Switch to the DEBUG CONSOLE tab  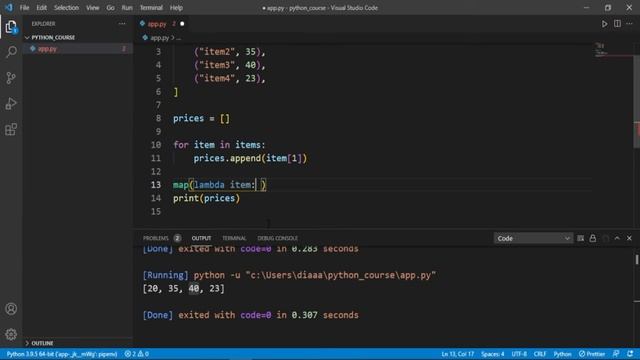[x=278, y=238]
